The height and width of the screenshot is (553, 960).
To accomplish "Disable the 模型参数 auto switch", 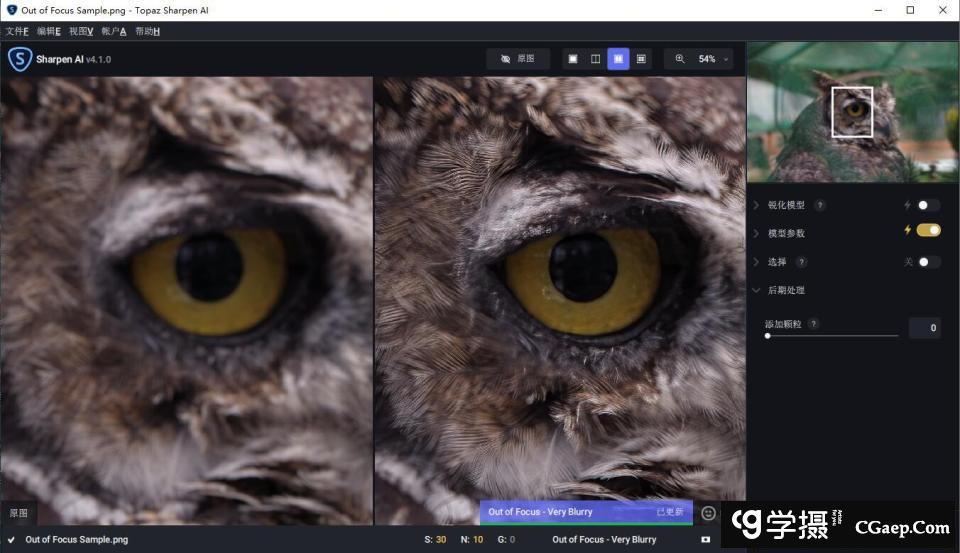I will [928, 230].
